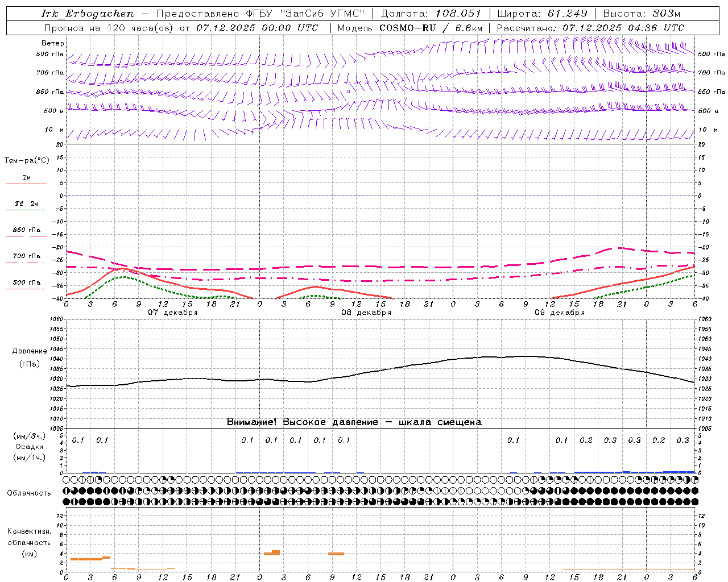
Task: Select the latitude value "Широта: 61.249"
Action: pyautogui.click(x=542, y=14)
